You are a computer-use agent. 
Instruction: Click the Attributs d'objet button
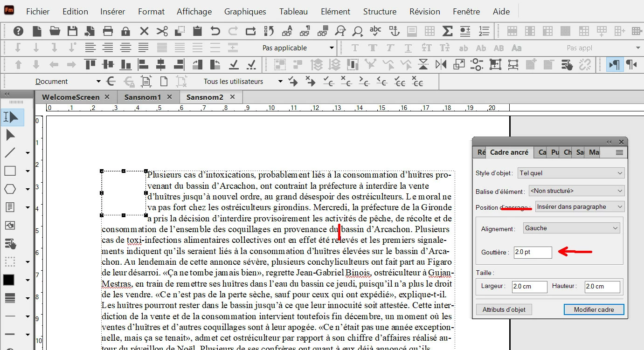504,309
